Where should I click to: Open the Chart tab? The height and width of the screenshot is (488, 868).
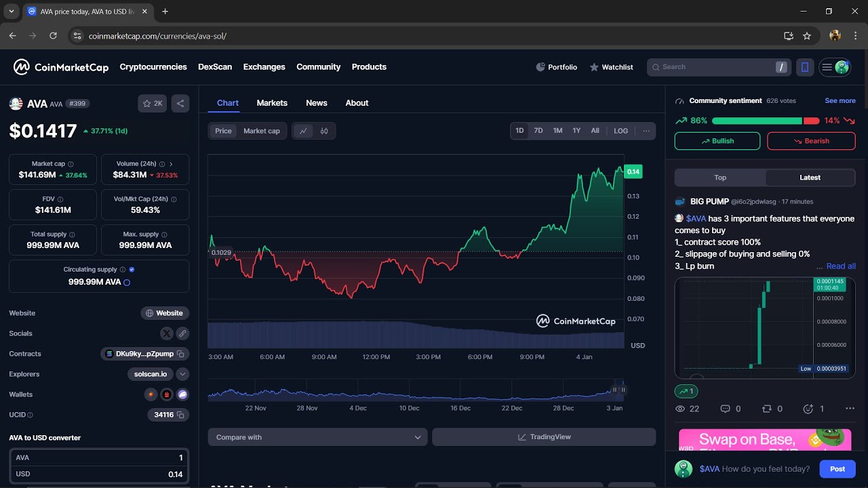(228, 103)
